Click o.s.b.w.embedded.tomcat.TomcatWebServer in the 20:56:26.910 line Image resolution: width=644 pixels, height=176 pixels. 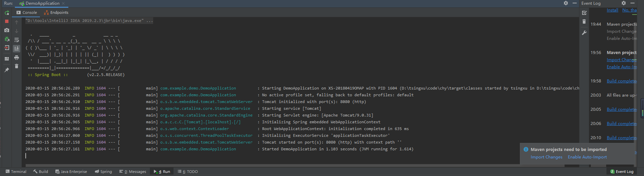(206, 102)
